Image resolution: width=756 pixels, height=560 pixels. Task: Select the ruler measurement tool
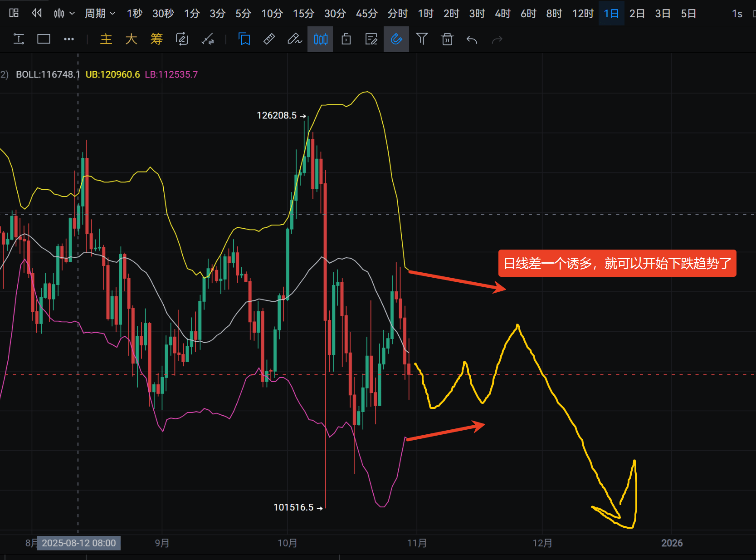click(269, 39)
